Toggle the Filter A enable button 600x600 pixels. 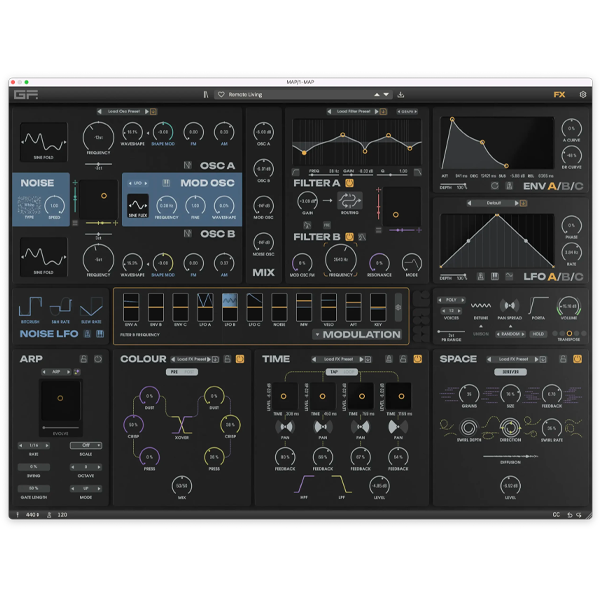pyautogui.click(x=349, y=183)
